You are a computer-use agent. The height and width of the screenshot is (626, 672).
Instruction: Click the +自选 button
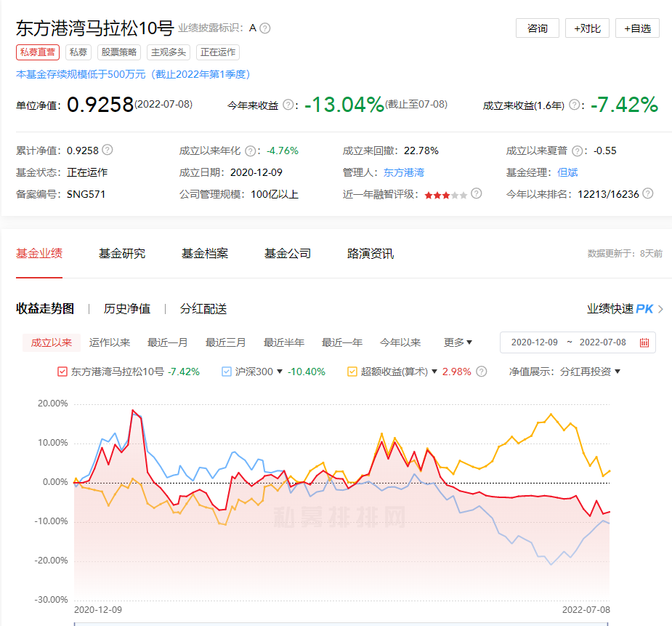pos(637,28)
